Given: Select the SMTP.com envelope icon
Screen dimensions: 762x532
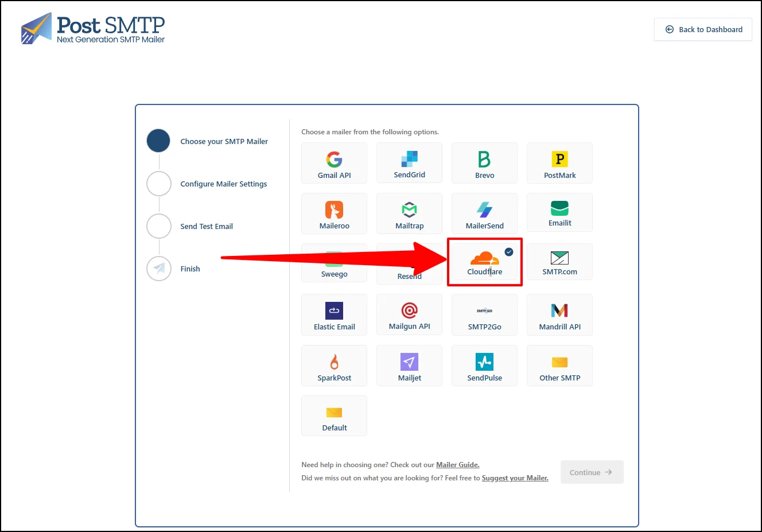Looking at the screenshot, I should click(559, 258).
